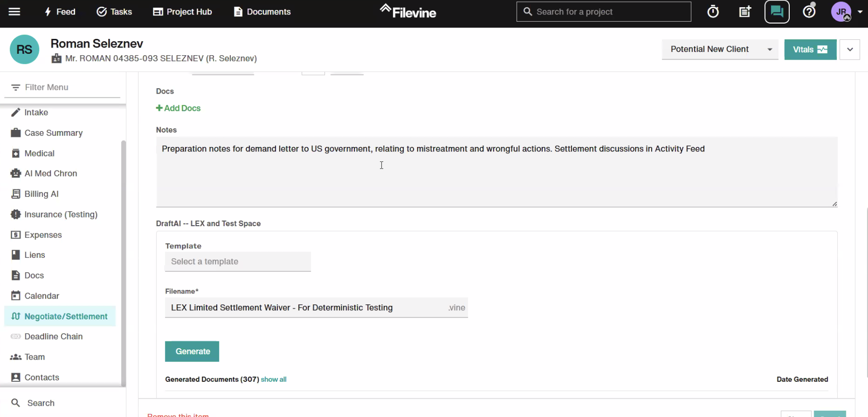Open Insurance (Testing) section
The height and width of the screenshot is (417, 868).
click(61, 214)
